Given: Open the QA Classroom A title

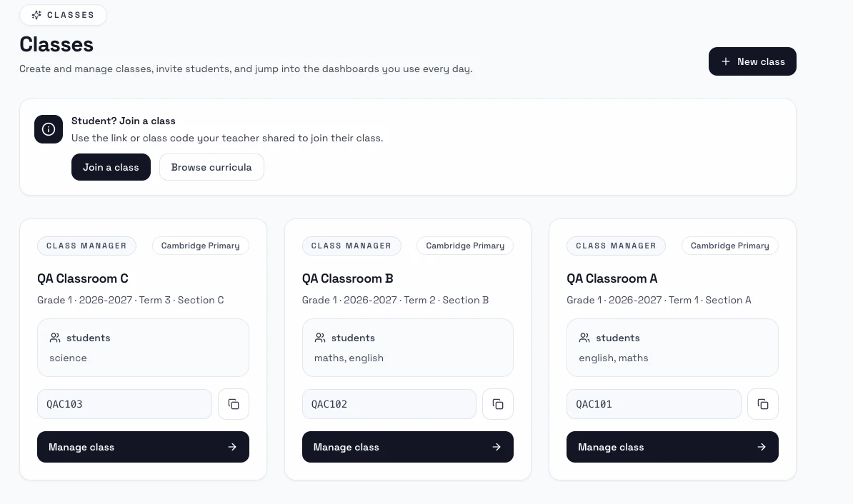Looking at the screenshot, I should click(x=612, y=278).
